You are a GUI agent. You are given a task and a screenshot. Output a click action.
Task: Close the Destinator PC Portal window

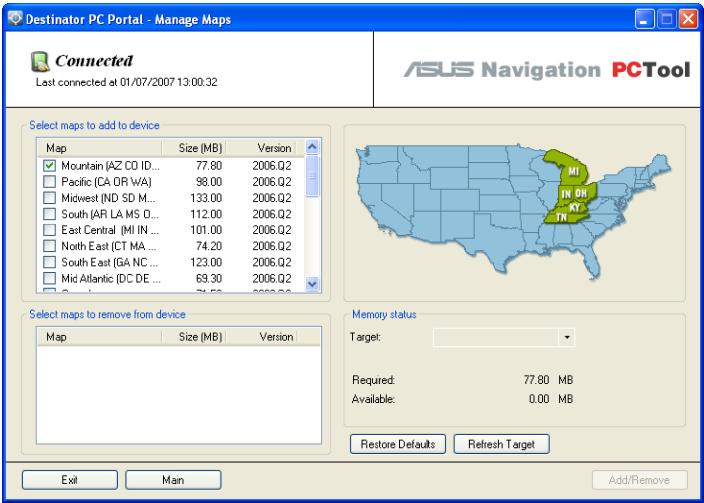pos(688,19)
